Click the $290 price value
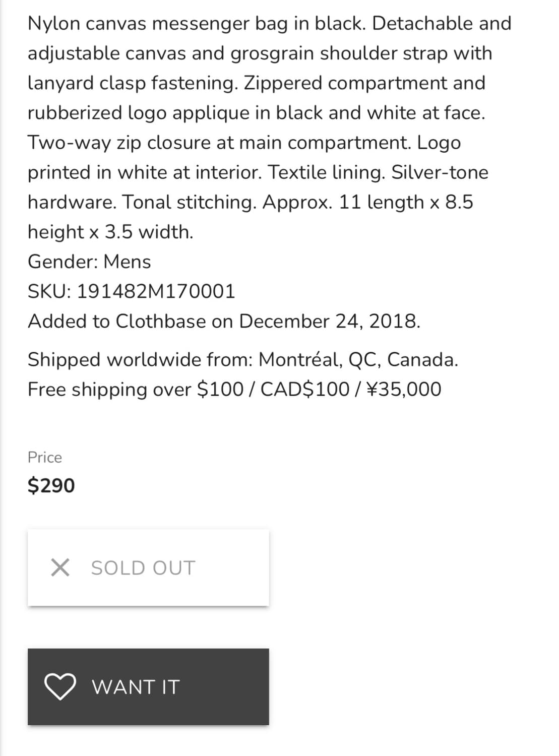The width and height of the screenshot is (559, 756). (51, 485)
